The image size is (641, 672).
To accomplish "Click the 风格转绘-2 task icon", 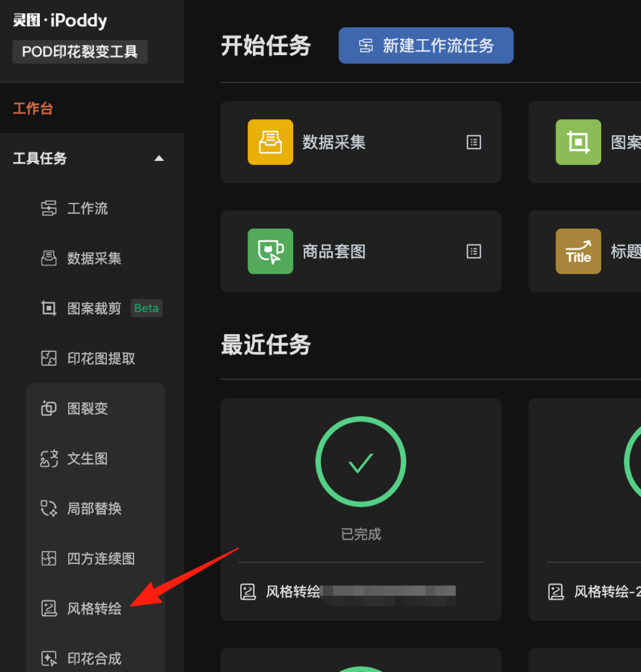I will tap(556, 592).
